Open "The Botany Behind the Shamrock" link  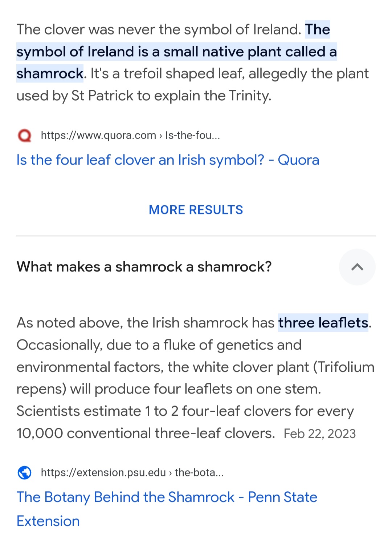(x=167, y=497)
